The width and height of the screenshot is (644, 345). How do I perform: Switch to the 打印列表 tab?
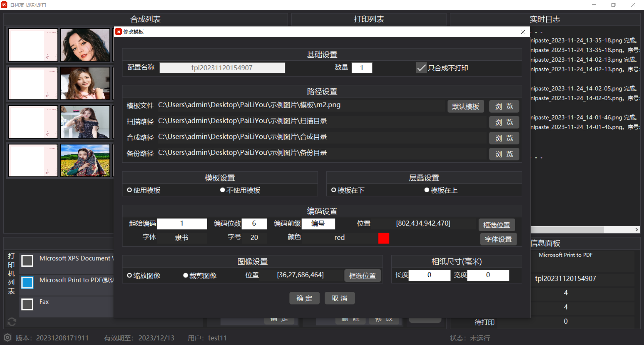click(369, 19)
